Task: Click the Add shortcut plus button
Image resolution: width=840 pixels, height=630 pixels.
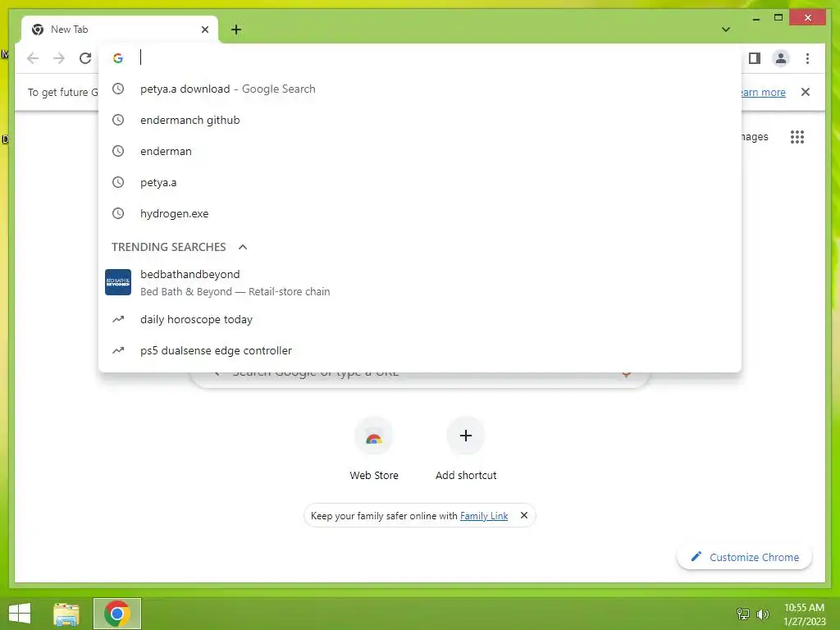Action: point(466,436)
